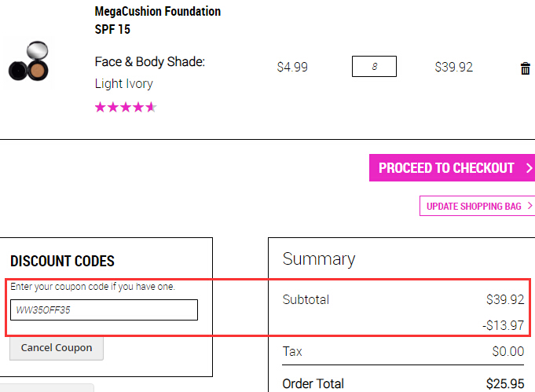Click Update Shopping Bag button
535x392 pixels.
click(478, 206)
